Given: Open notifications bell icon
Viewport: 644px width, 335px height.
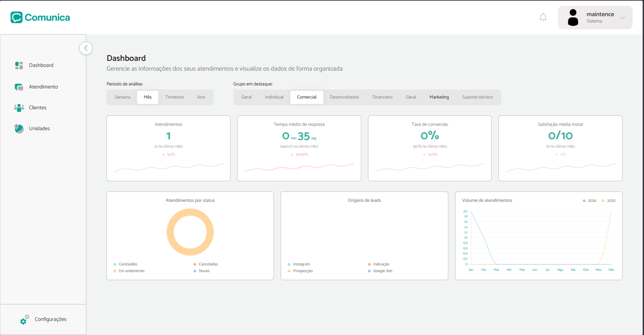Looking at the screenshot, I should coord(543,17).
